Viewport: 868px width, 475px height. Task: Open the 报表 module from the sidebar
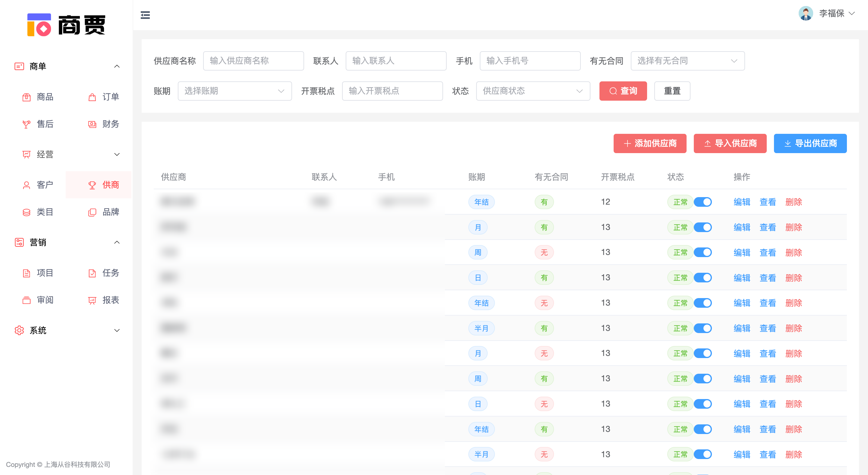point(111,300)
